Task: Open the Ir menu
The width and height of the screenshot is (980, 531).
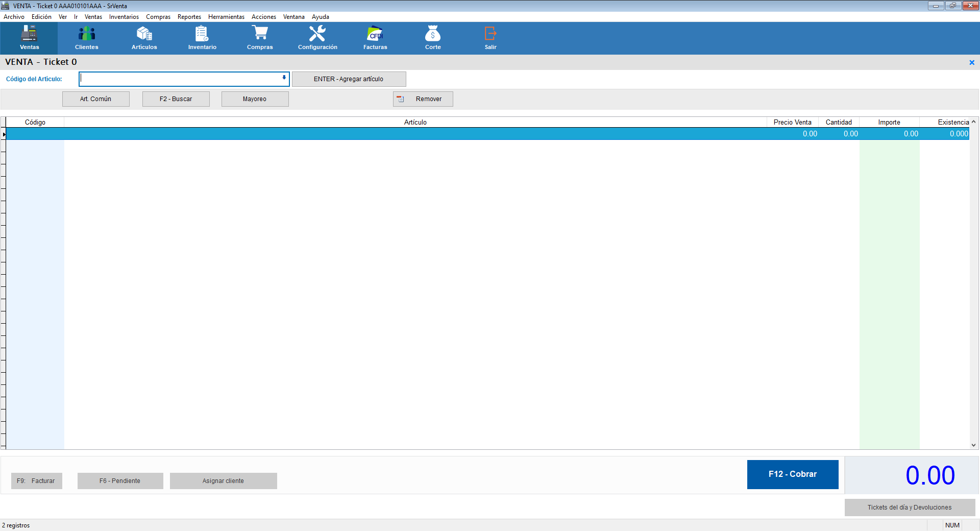Action: (x=76, y=17)
